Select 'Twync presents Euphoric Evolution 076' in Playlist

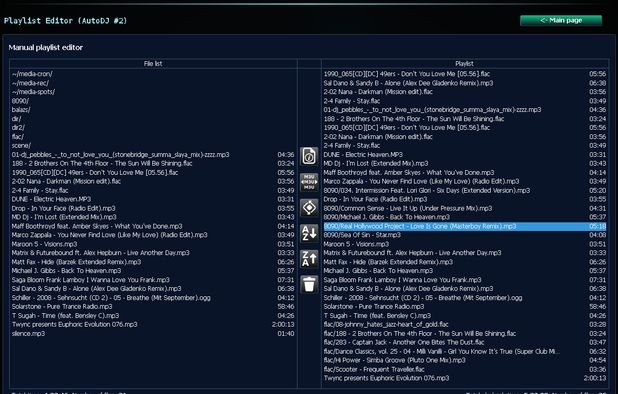pyautogui.click(x=465, y=378)
